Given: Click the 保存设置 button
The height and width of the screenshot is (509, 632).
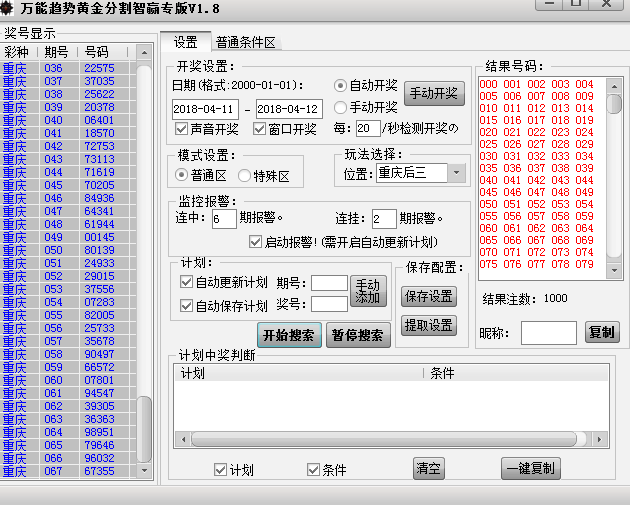Looking at the screenshot, I should (428, 297).
